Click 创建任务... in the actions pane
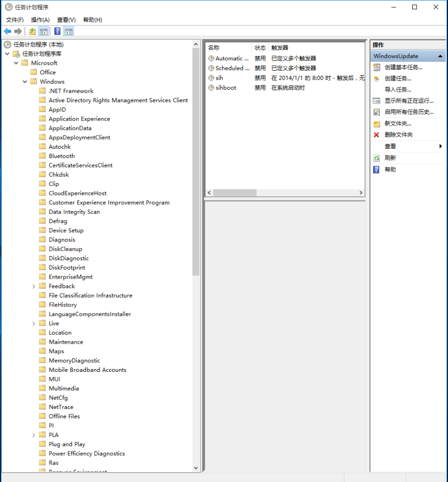Image resolution: width=448 pixels, height=482 pixels. (x=398, y=79)
